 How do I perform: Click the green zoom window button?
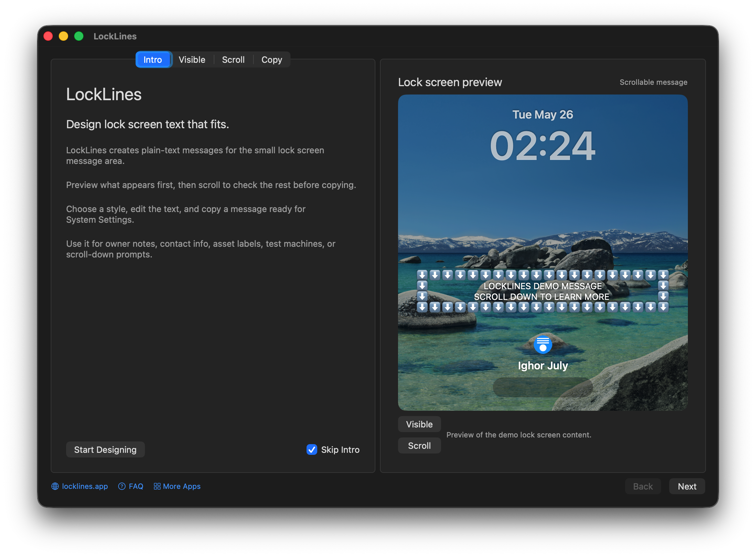point(79,36)
